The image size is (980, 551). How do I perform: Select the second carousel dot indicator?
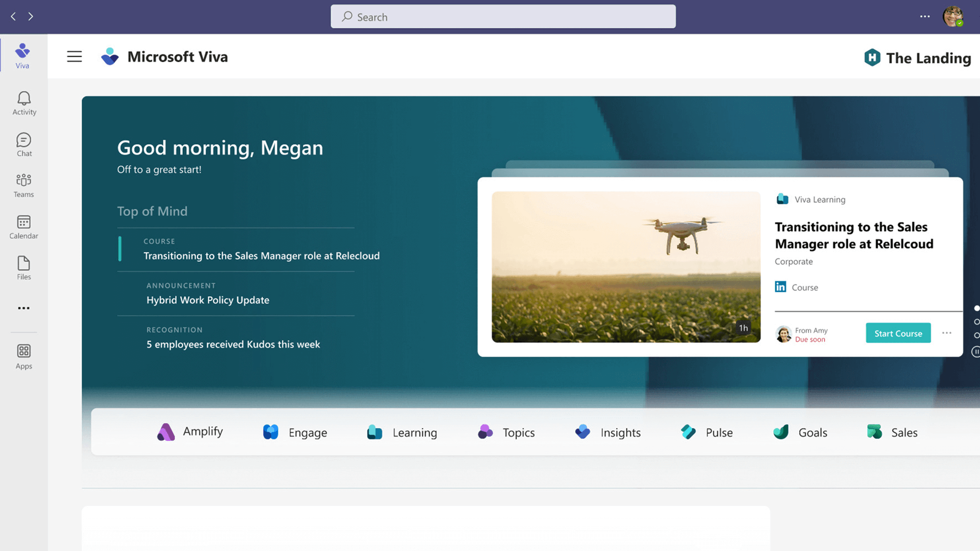coord(977,322)
